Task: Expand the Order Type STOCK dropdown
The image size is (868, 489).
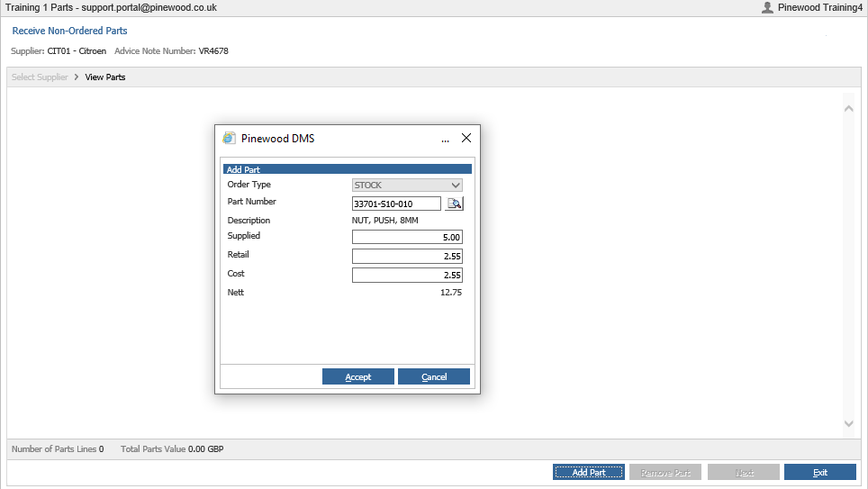Action: (407, 185)
